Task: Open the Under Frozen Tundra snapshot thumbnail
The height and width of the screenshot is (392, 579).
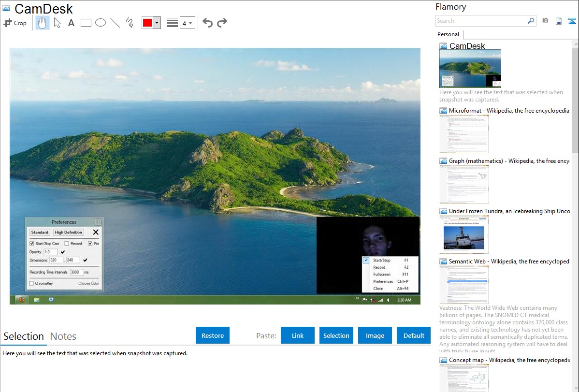Action: (x=464, y=234)
